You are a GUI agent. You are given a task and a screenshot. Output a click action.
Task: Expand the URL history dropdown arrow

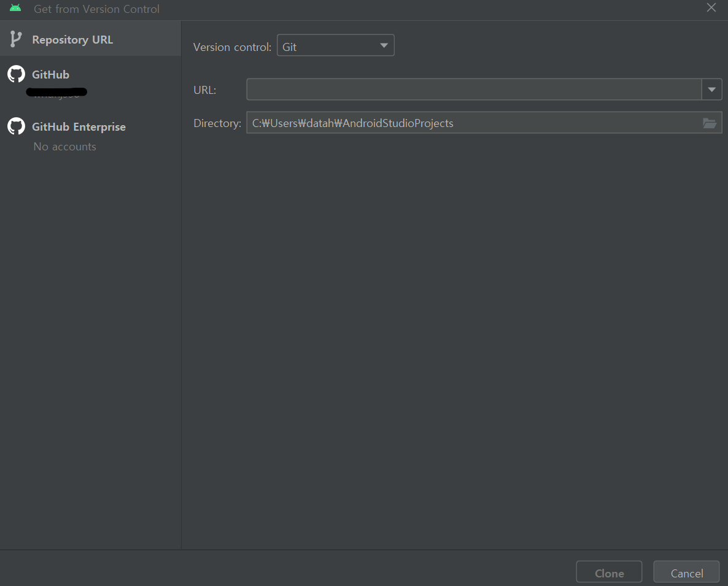tap(711, 90)
